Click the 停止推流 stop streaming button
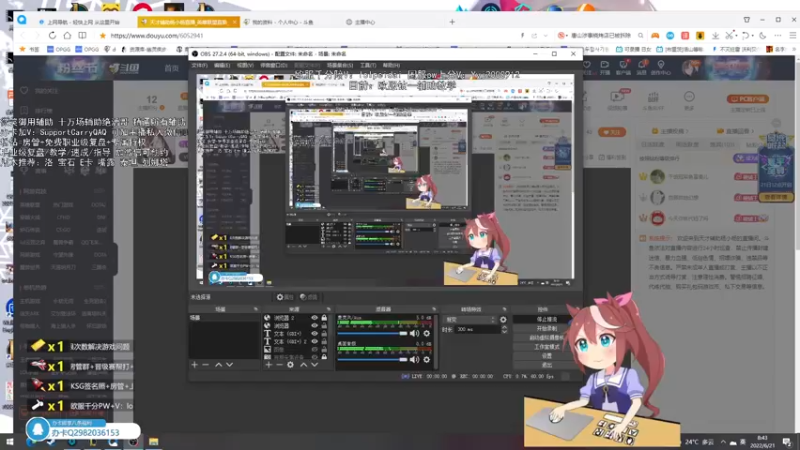 (546, 319)
